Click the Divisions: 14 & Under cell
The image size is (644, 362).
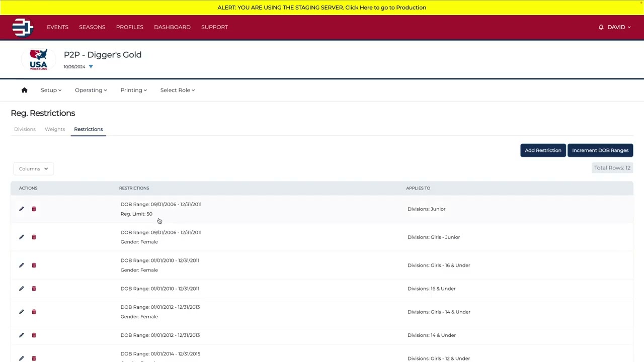pyautogui.click(x=431, y=335)
